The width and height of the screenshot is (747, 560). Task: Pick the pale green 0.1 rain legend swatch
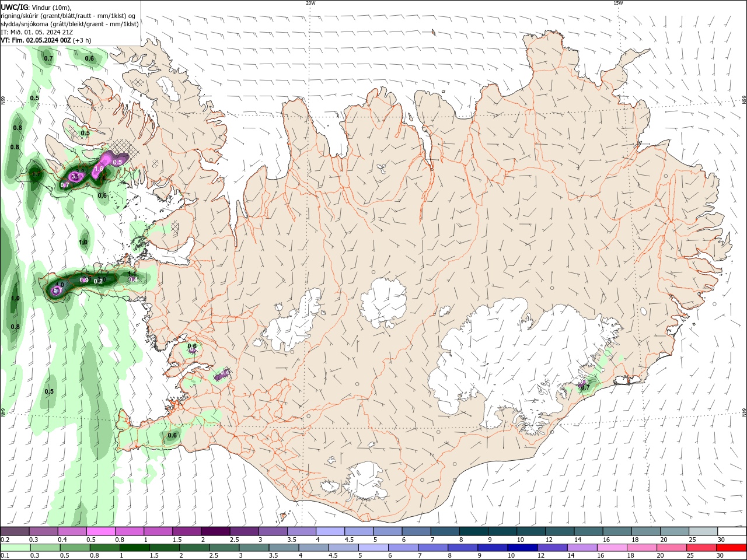point(15,548)
